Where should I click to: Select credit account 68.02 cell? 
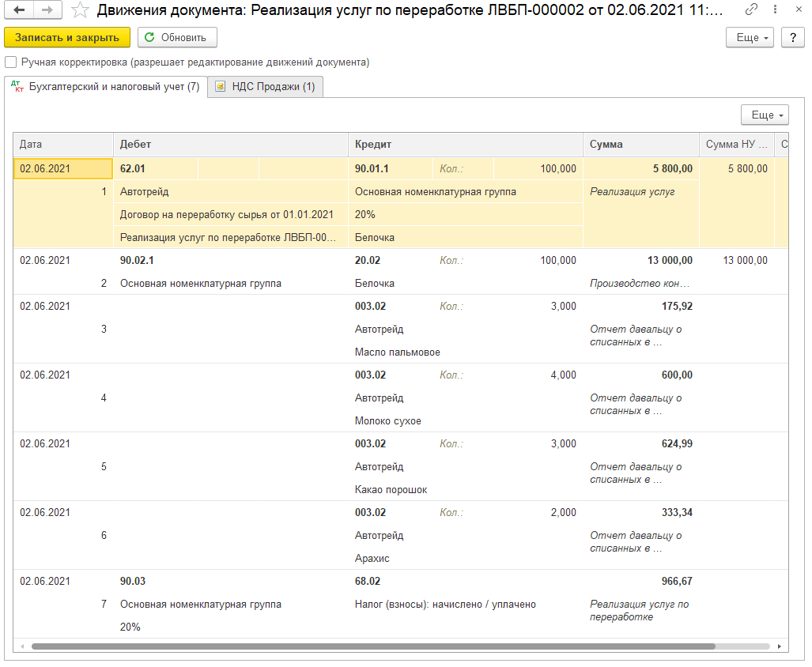point(391,581)
